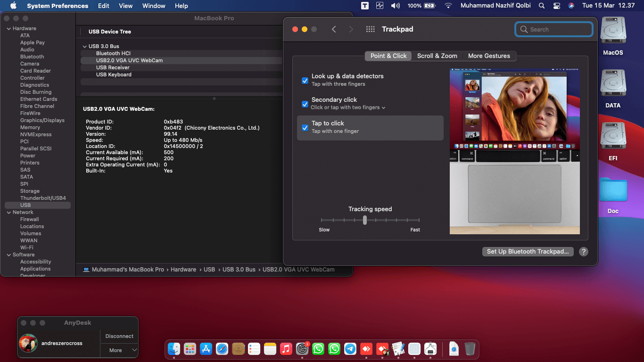Image resolution: width=644 pixels, height=362 pixels.
Task: Open Safari from the dock
Action: pyautogui.click(x=222, y=349)
